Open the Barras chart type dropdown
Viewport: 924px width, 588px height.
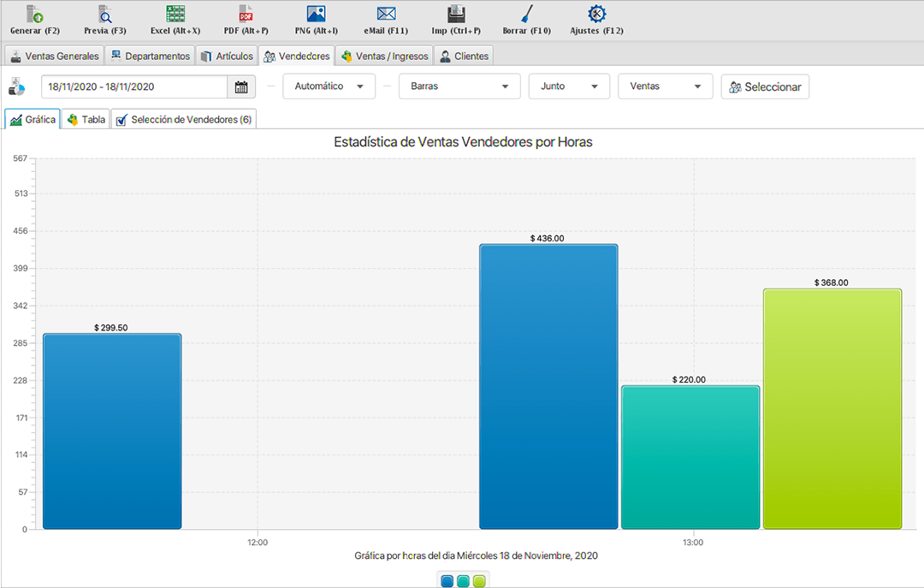[459, 86]
